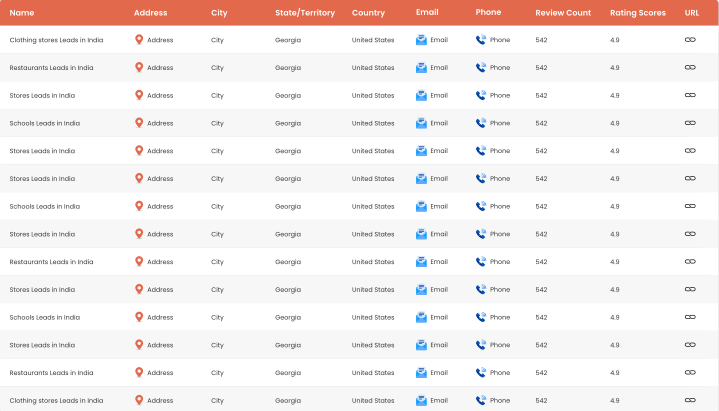Click the phone icon in the bottom row
This screenshot has width=719, height=411.
click(481, 400)
